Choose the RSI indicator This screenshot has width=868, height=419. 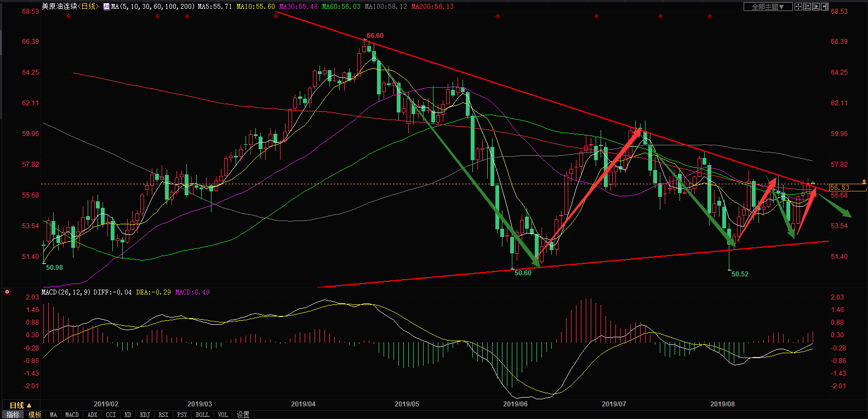[x=163, y=415]
